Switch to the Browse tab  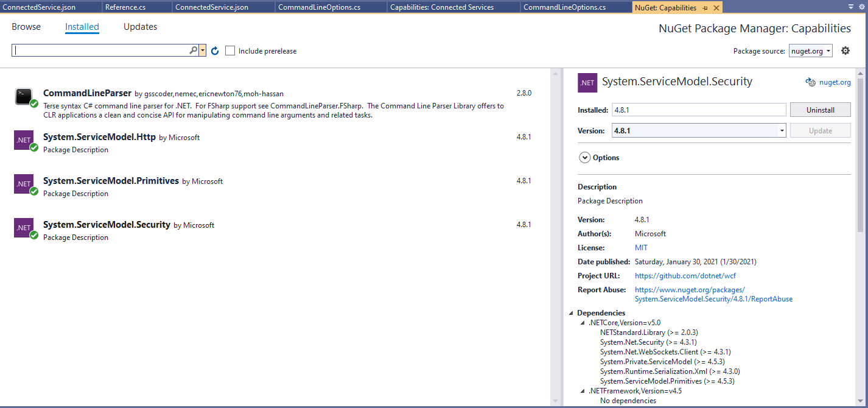tap(26, 27)
